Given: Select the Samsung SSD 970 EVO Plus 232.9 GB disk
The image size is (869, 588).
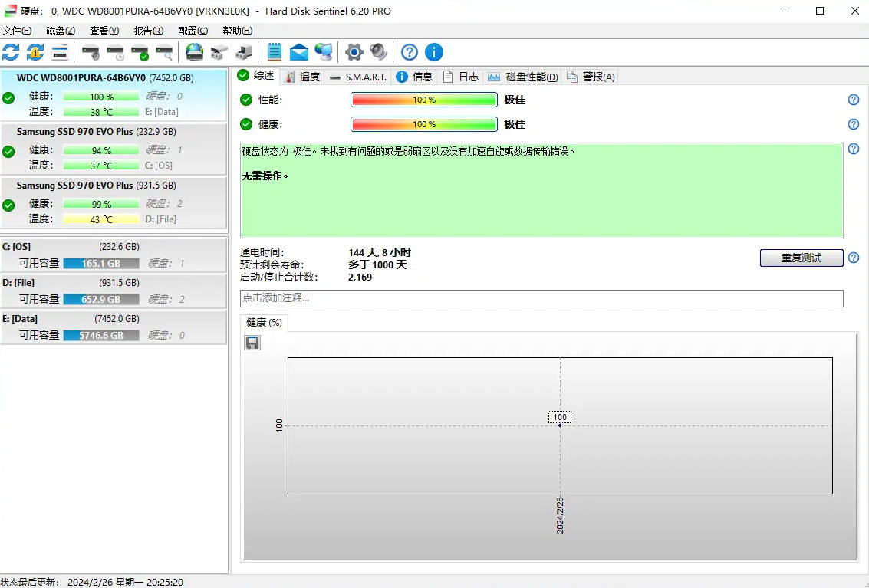Looking at the screenshot, I should 114,149.
